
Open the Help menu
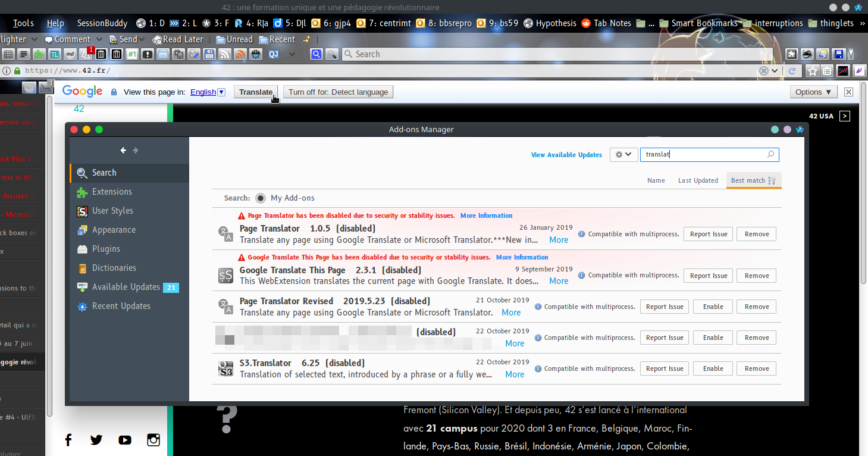coord(55,23)
